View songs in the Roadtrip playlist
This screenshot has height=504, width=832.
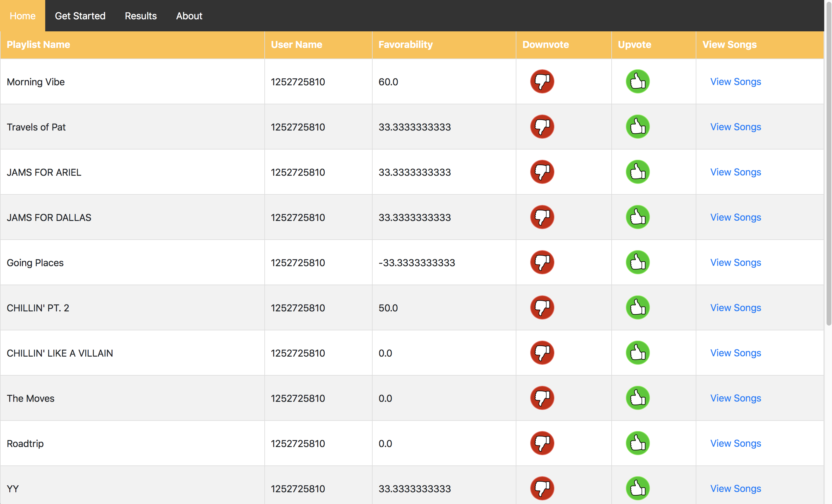736,443
